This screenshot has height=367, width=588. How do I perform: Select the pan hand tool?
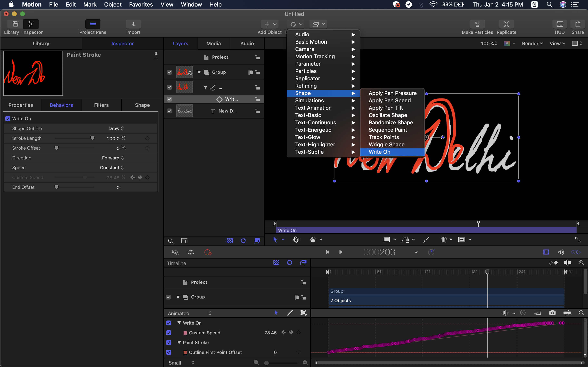(313, 240)
